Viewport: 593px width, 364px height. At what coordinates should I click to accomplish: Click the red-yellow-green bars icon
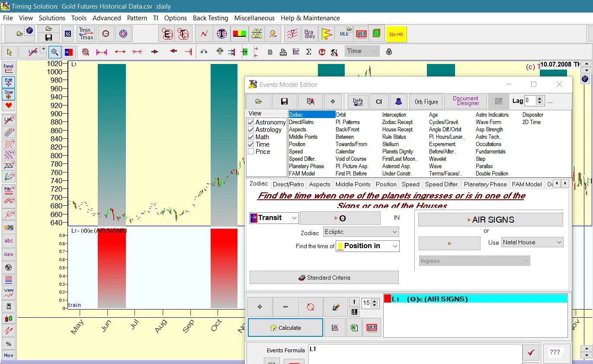(240, 34)
